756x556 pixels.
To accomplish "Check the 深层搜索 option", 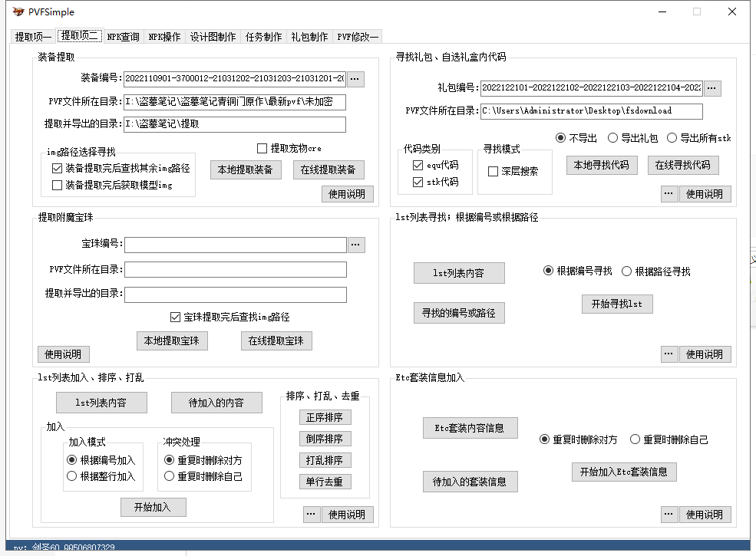I will (494, 172).
